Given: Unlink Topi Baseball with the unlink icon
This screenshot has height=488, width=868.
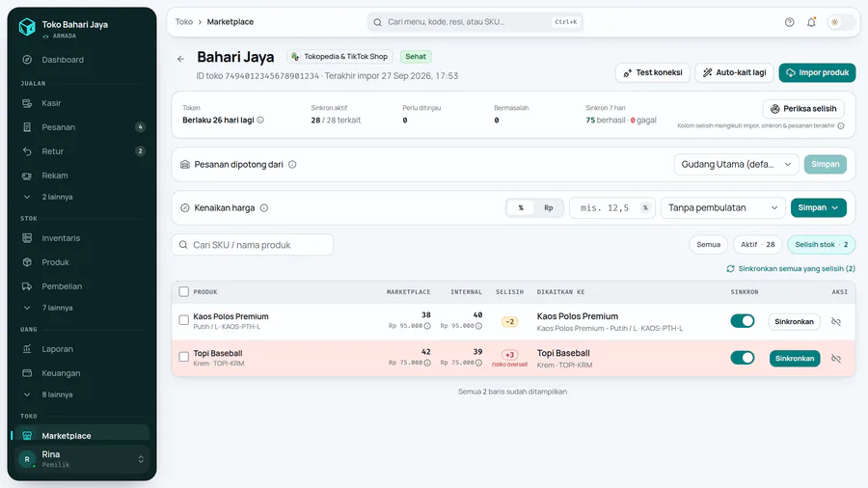Looking at the screenshot, I should pyautogui.click(x=836, y=359).
